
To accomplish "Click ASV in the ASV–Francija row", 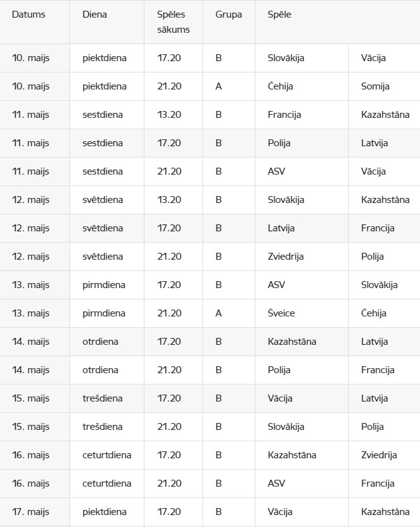I will pyautogui.click(x=276, y=484).
